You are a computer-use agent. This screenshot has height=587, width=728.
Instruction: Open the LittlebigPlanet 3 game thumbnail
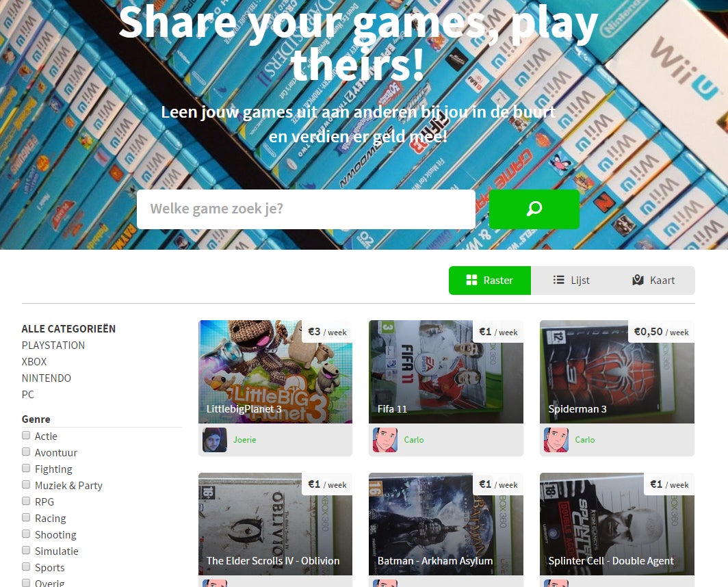275,371
